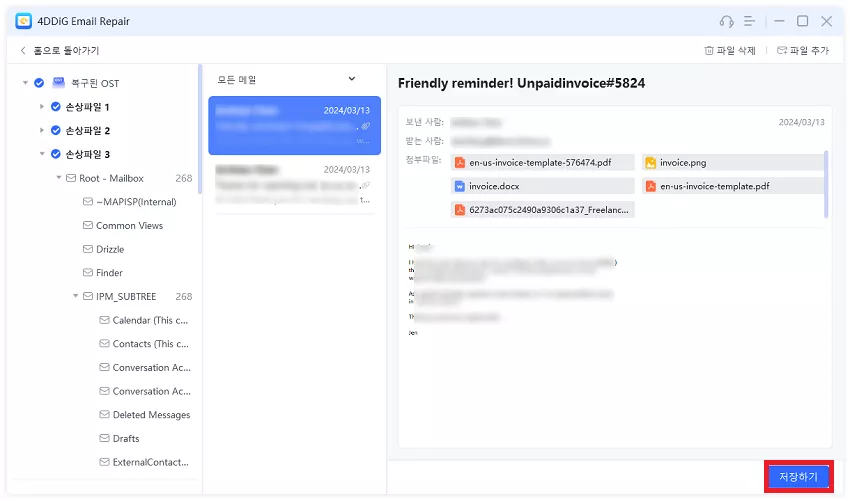The width and height of the screenshot is (850, 501).
Task: Collapse the 복구된 OST tree node
Action: (25, 83)
